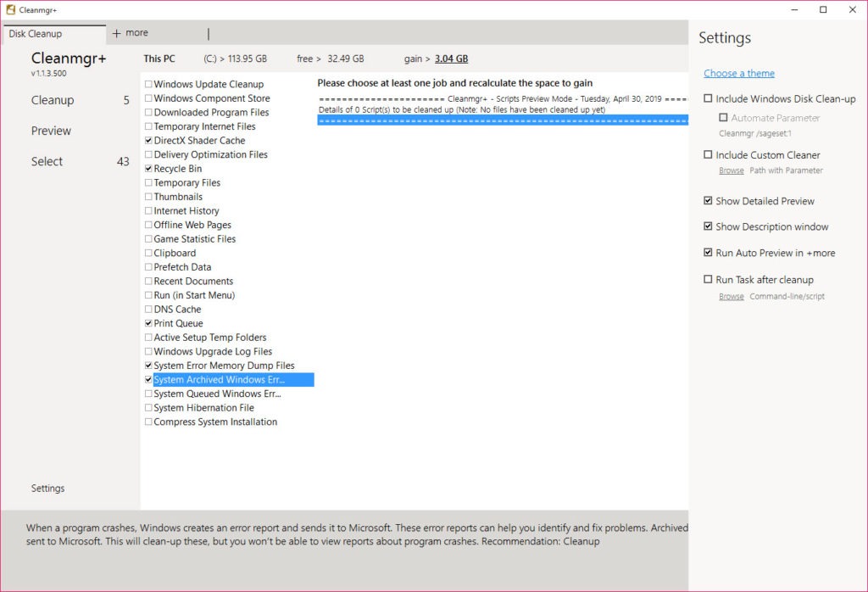This screenshot has height=592, width=868.
Task: Click the Cleanmgr+ app icon in title bar
Action: [11, 10]
